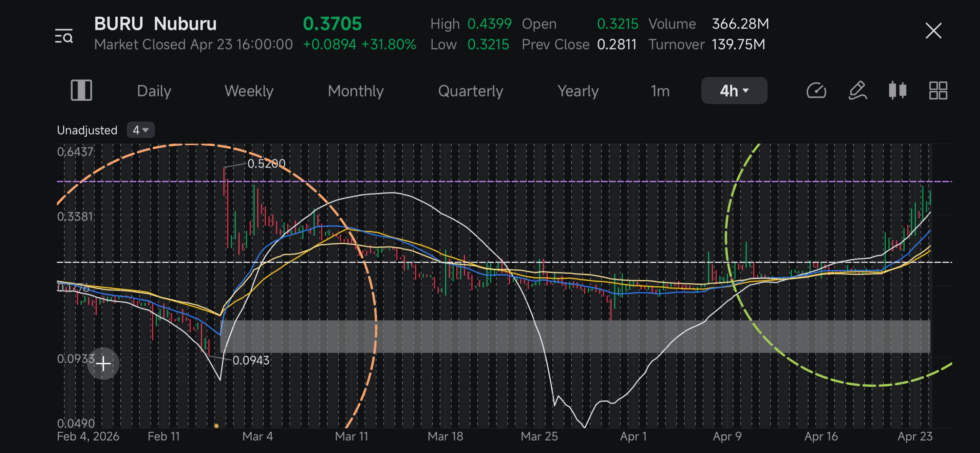Open the stock search list icon
Screen dimensions: 980x453
coord(64,36)
